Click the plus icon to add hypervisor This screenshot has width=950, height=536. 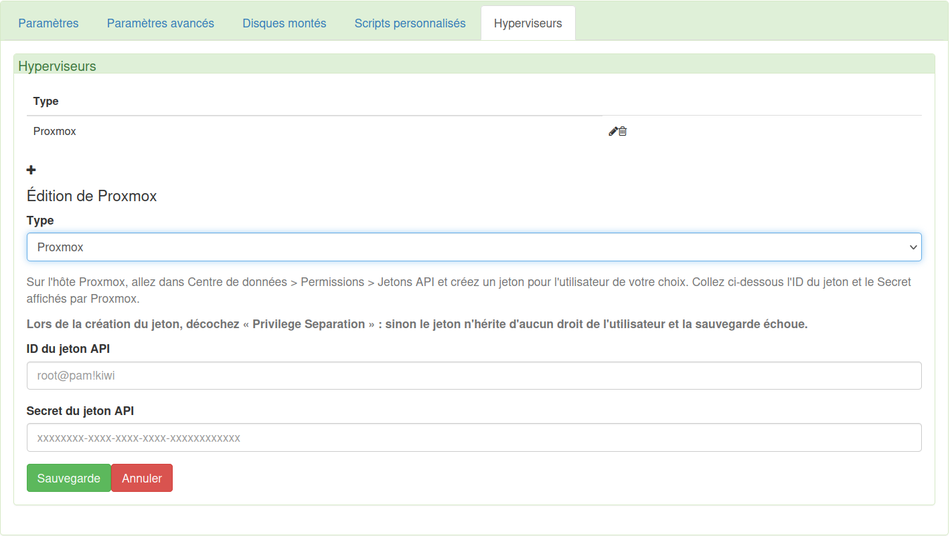coord(32,170)
